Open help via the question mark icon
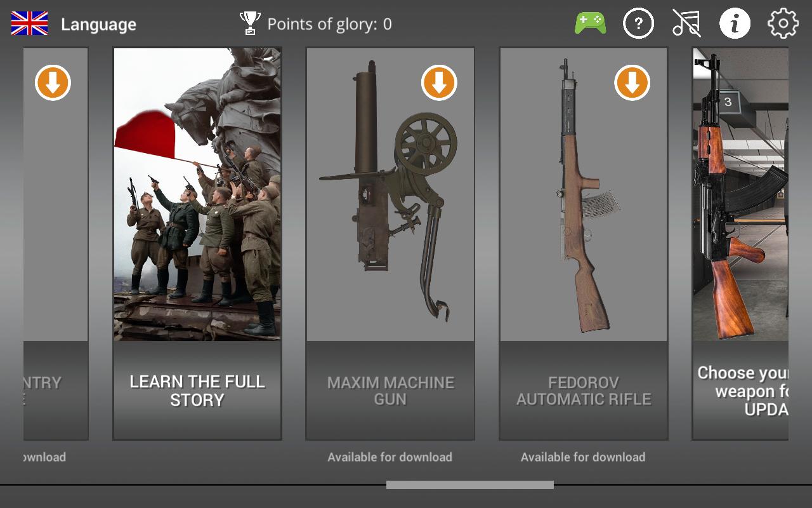 (x=638, y=23)
